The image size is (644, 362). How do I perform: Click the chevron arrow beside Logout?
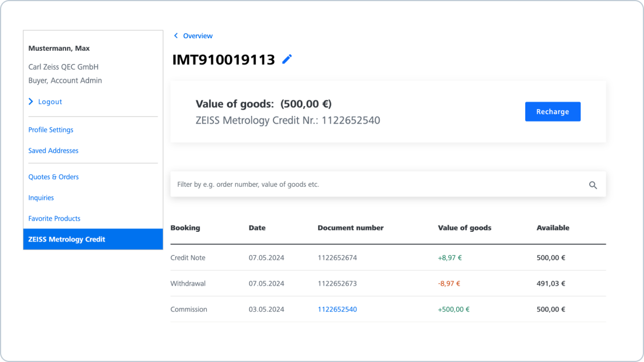(x=31, y=102)
